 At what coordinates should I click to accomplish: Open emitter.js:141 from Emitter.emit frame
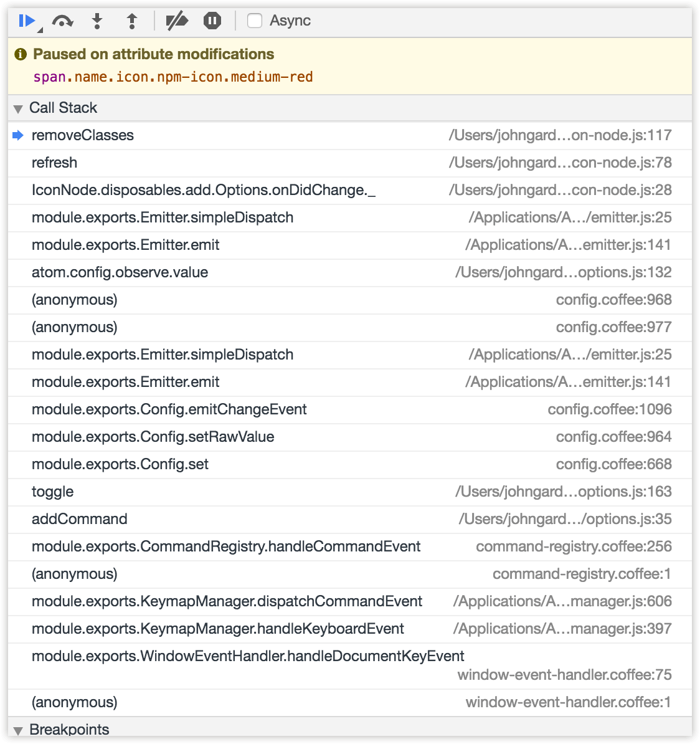pos(569,245)
